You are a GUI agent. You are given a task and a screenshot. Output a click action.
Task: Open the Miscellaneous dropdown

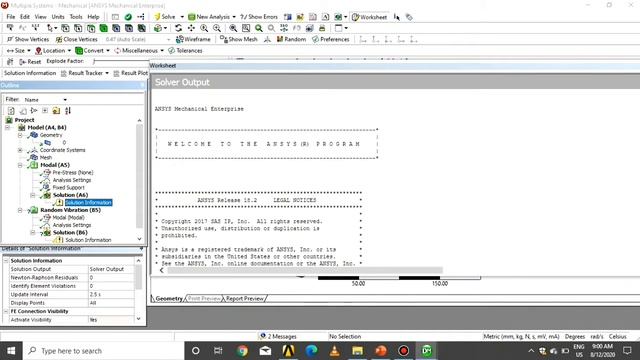point(139,51)
